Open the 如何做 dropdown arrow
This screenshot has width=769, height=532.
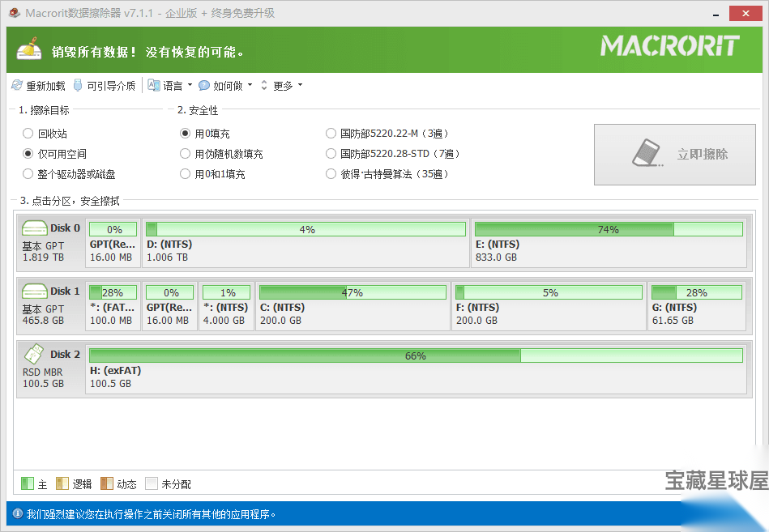point(250,85)
